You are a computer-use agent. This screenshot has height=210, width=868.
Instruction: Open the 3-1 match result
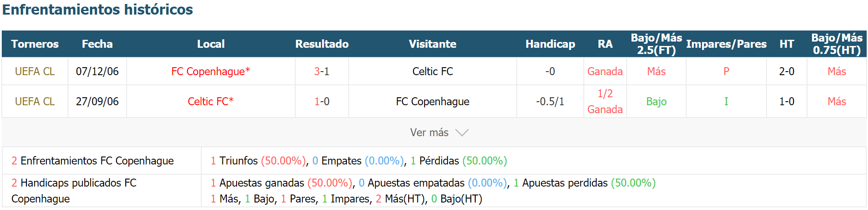[322, 71]
